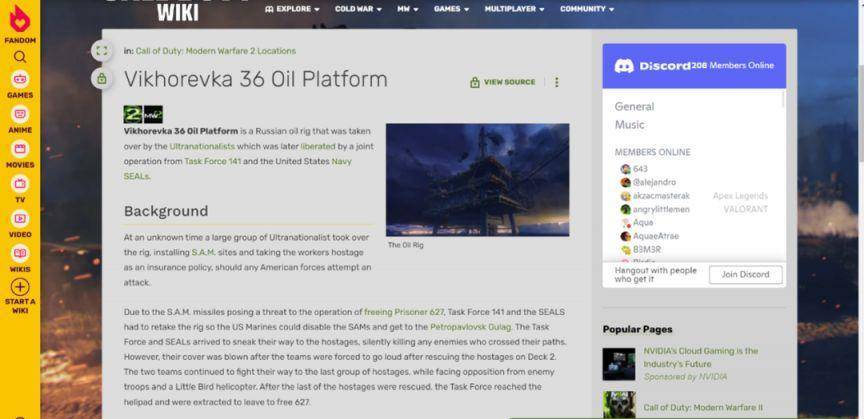Open the three-dot more actions menu

coord(557,83)
